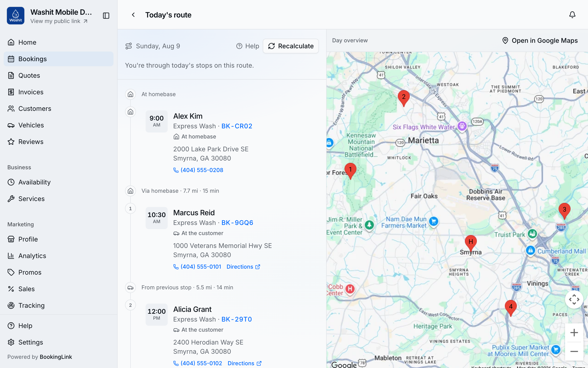The height and width of the screenshot is (368, 588).
Task: Open the notifications bell
Action: 572,14
